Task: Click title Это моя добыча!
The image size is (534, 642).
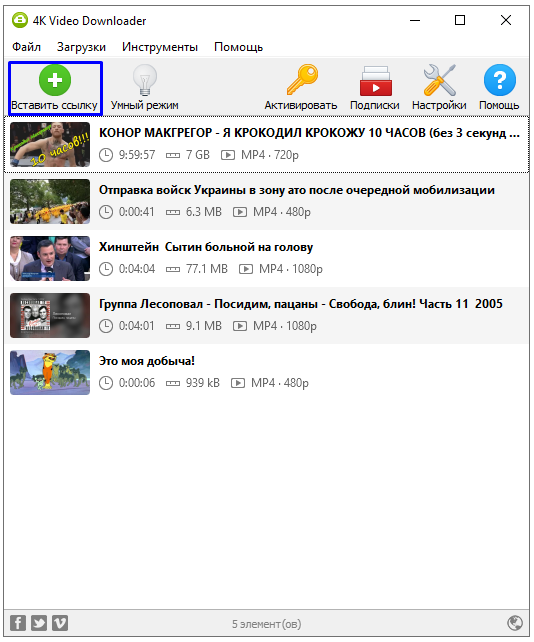Action: (147, 361)
